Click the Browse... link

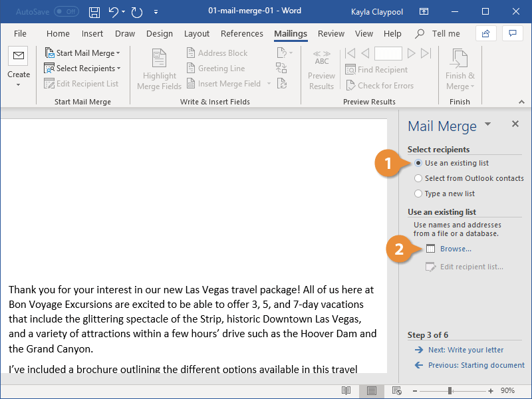point(455,249)
